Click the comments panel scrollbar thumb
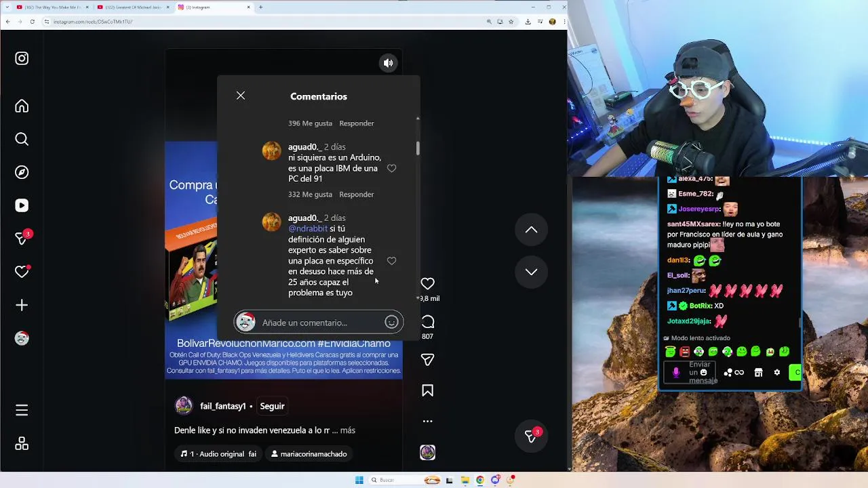The width and height of the screenshot is (868, 488). [x=418, y=148]
